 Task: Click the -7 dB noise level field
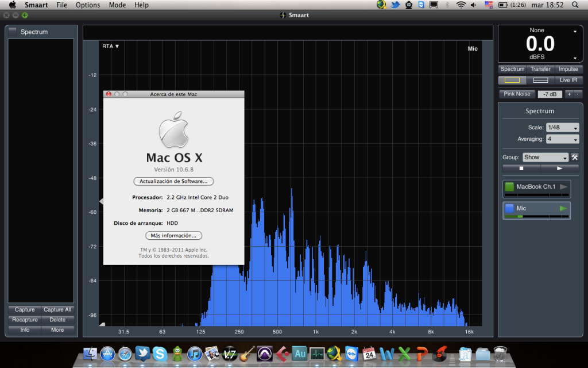[x=550, y=94]
